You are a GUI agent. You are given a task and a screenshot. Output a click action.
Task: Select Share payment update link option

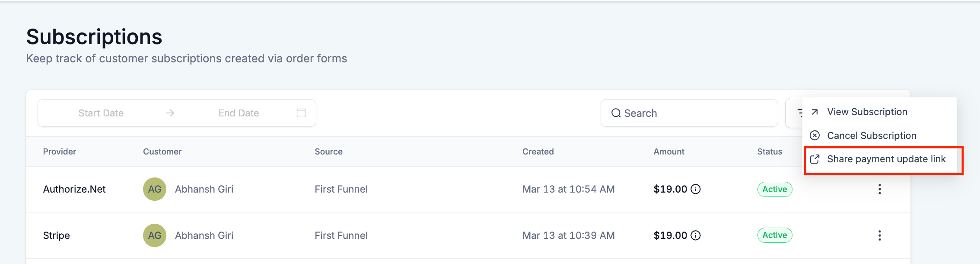coord(886,159)
